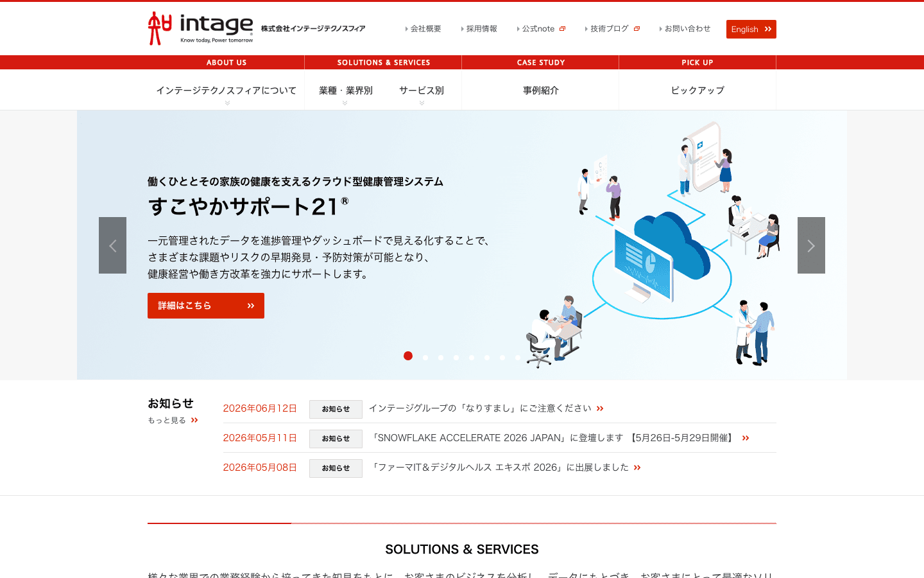Expand the 業種・業界別 dropdown

[345, 91]
